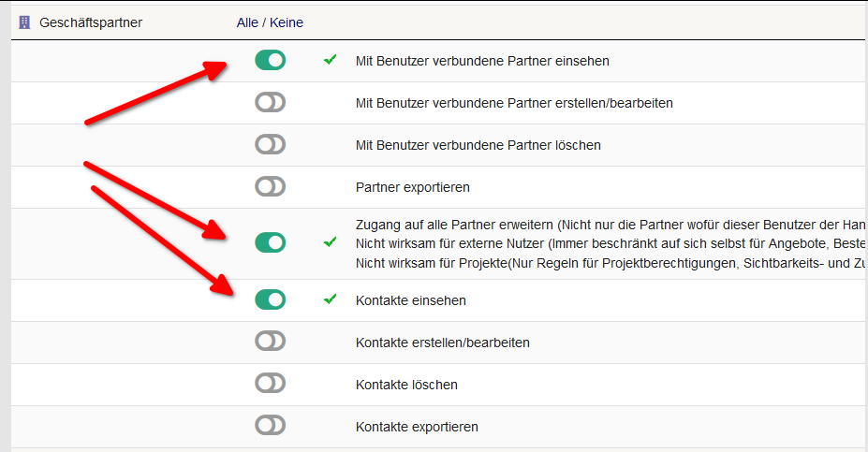Click the 'Kontakte exportieren' row text
868x452 pixels.
click(417, 427)
